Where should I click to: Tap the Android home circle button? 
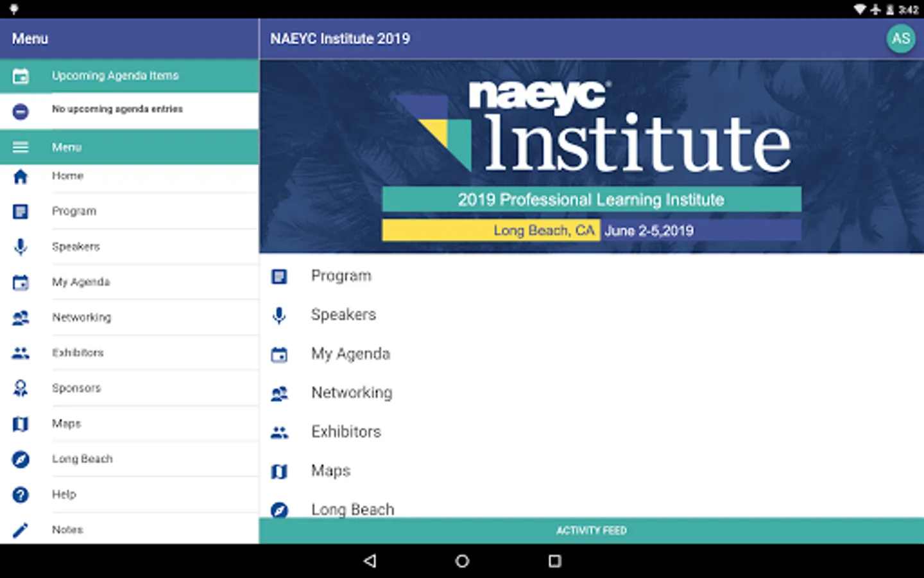point(462,561)
